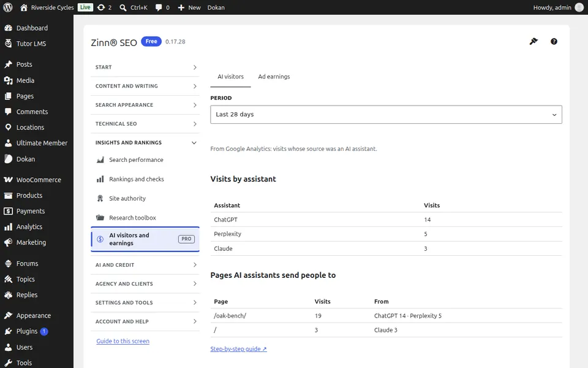The image size is (588, 368).
Task: Click the Perplexity assistant row
Action: click(x=386, y=234)
